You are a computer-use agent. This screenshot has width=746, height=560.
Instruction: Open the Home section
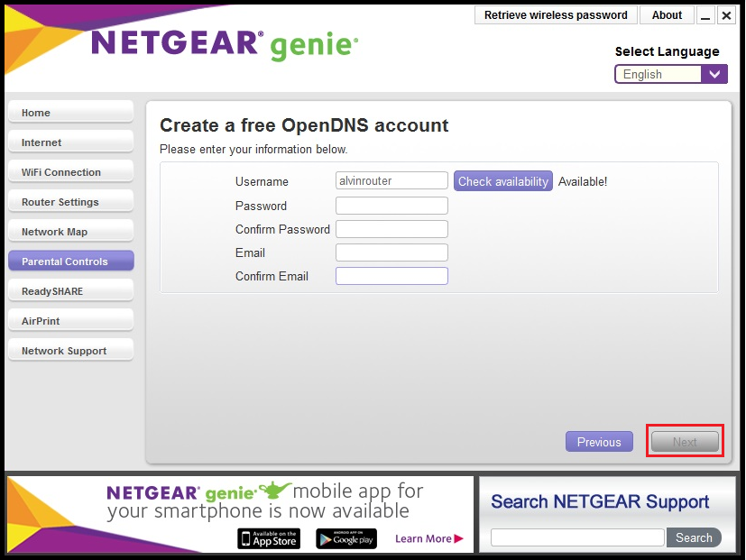[71, 113]
